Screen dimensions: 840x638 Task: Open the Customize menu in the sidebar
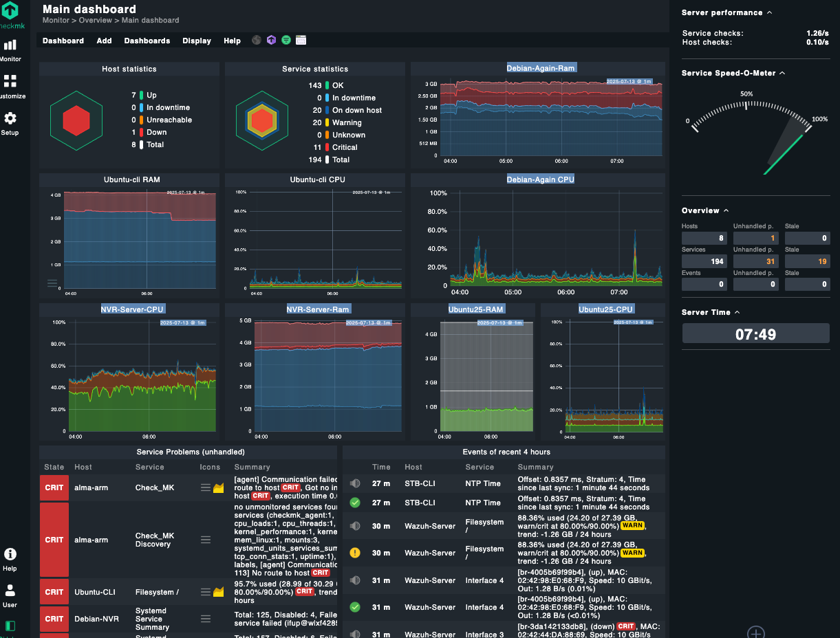coord(10,87)
